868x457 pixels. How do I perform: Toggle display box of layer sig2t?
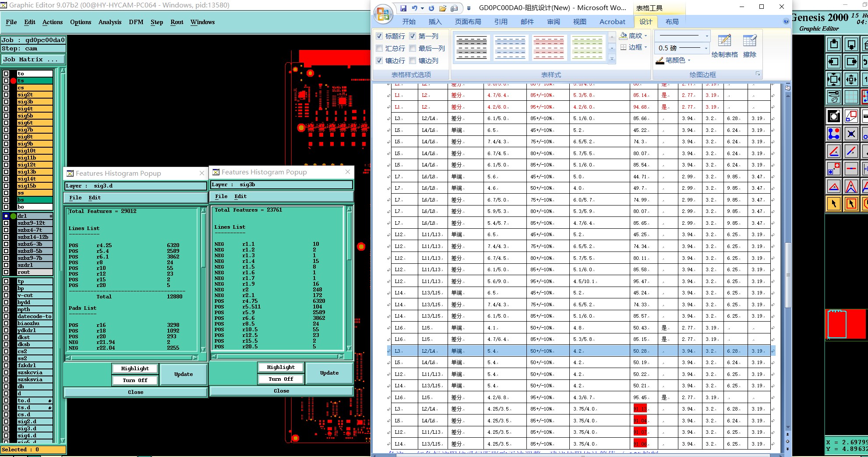pos(6,95)
